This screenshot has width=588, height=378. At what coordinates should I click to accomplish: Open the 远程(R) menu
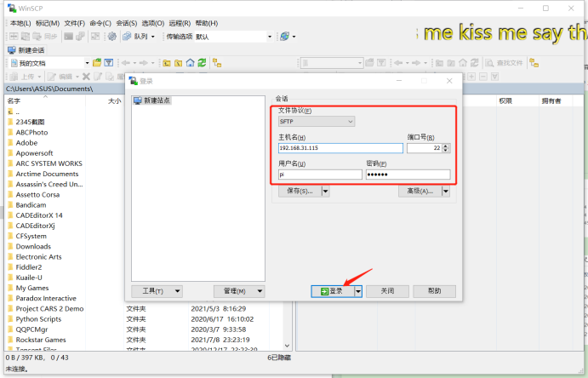180,23
